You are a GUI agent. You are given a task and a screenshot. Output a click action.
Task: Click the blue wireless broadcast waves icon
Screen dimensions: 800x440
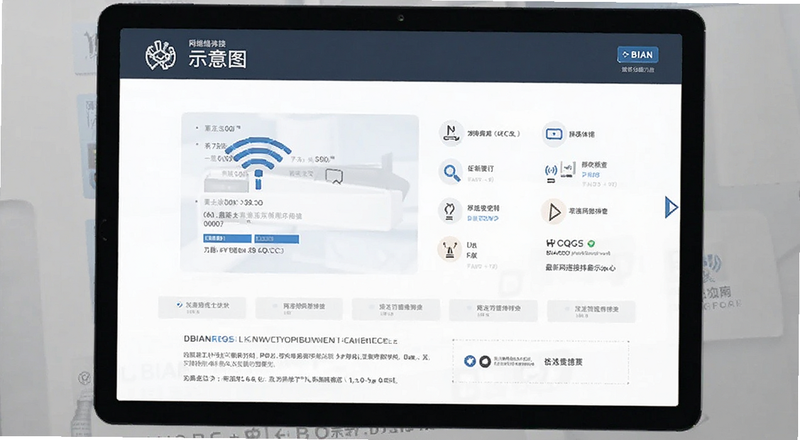pos(551,172)
